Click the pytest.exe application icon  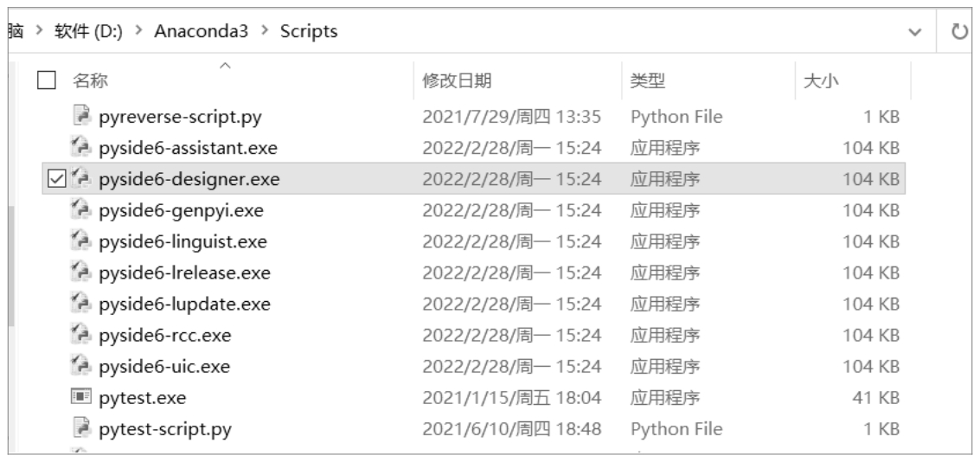[x=80, y=399]
